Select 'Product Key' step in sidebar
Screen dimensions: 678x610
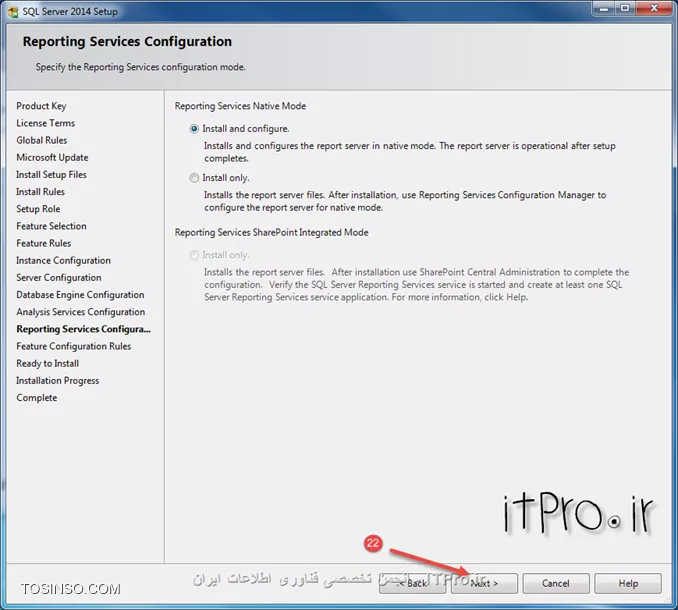[x=41, y=106]
